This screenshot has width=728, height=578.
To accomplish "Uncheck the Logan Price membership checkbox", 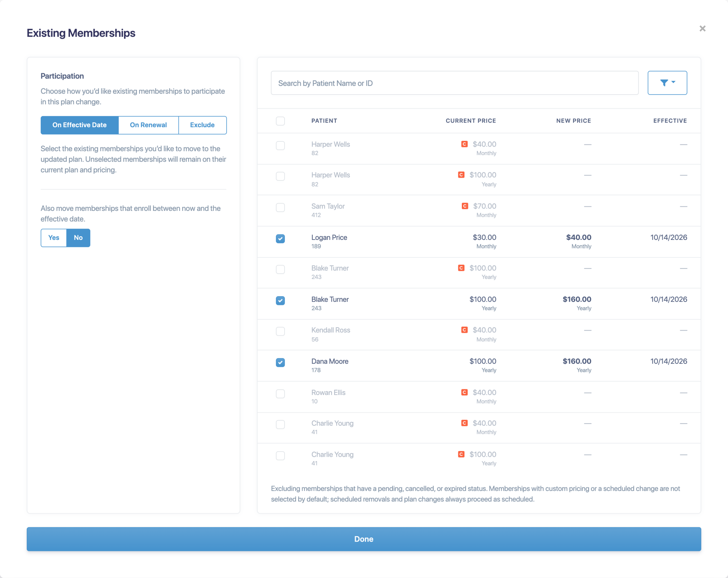I will (x=280, y=239).
